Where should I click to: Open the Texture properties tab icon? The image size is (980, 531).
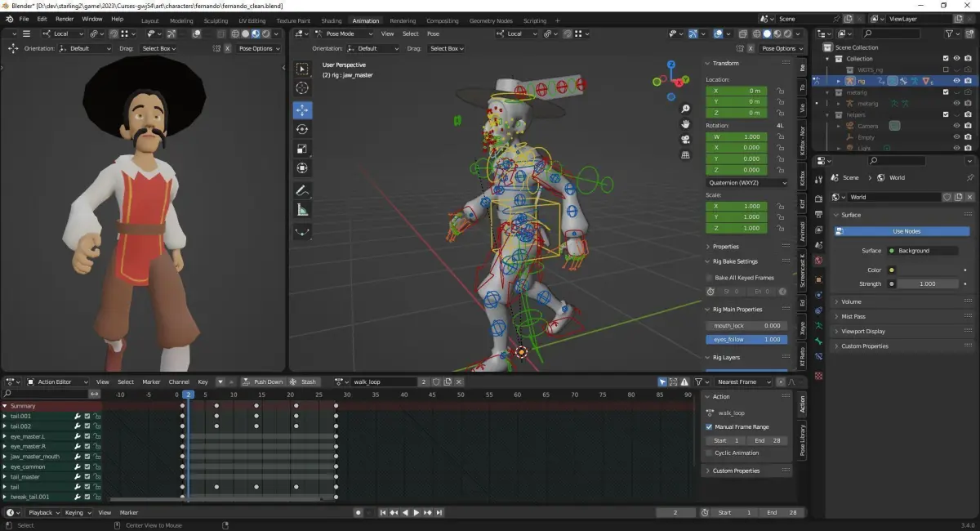818,375
